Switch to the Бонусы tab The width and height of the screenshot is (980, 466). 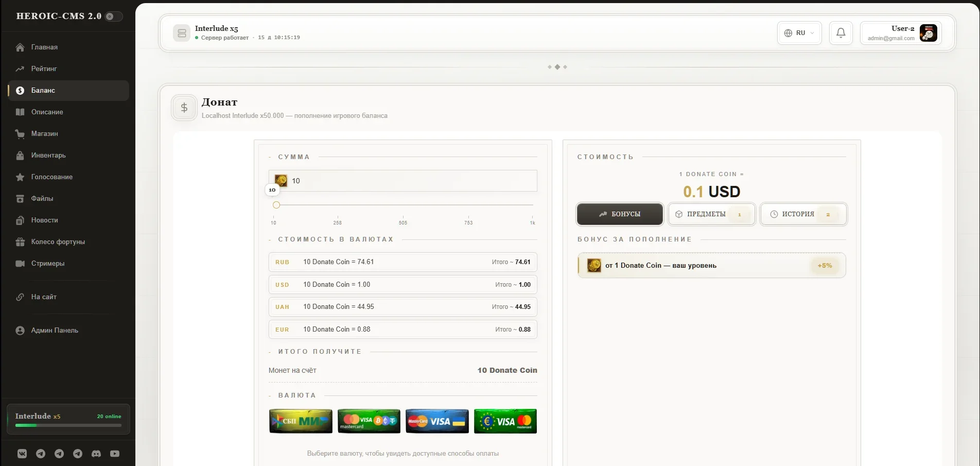click(x=620, y=214)
